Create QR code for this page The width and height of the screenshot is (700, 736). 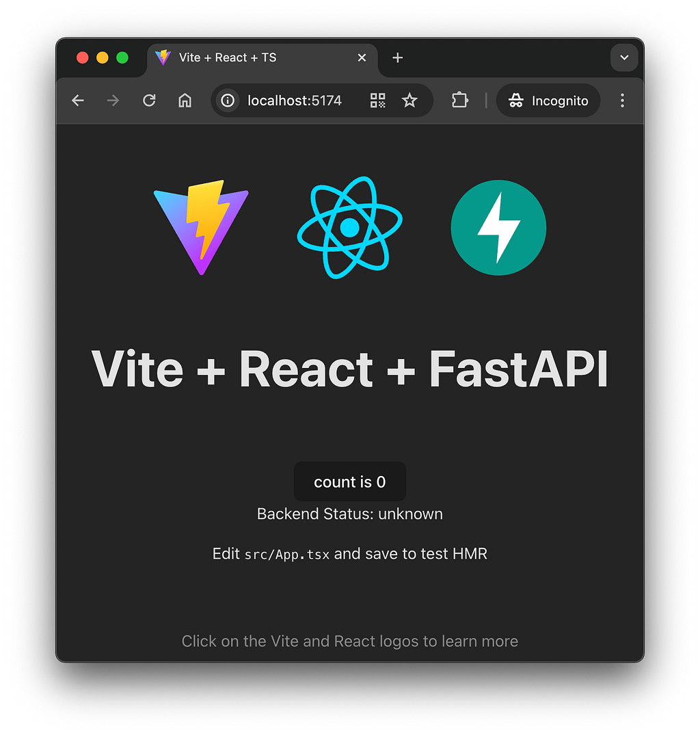(x=377, y=101)
